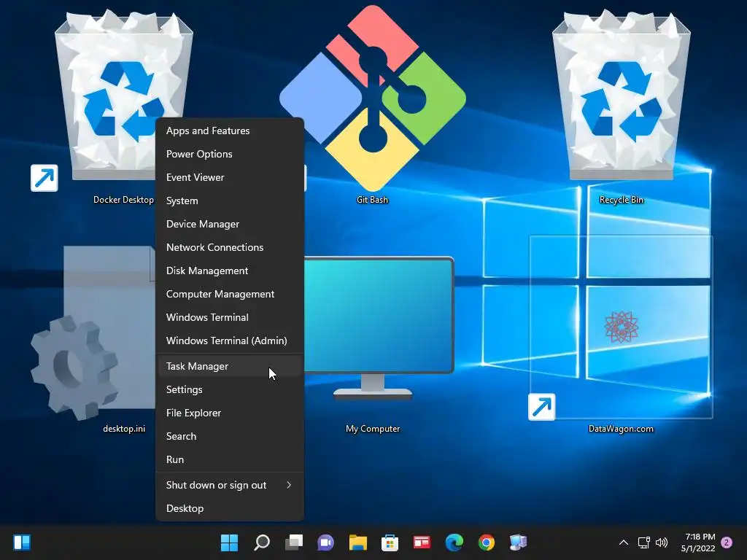Viewport: 747px width, 560px height.
Task: Open the network status tray icon
Action: point(643,542)
